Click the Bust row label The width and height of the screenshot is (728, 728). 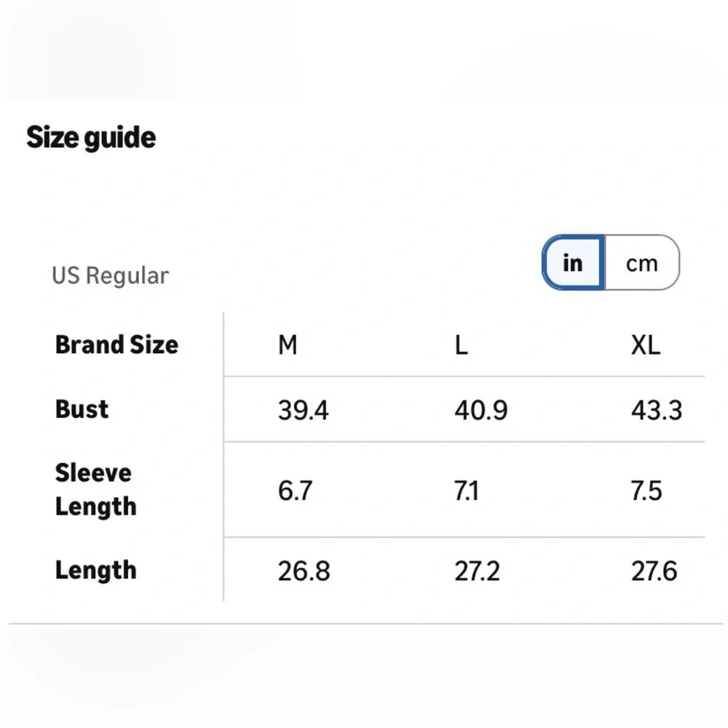82,409
